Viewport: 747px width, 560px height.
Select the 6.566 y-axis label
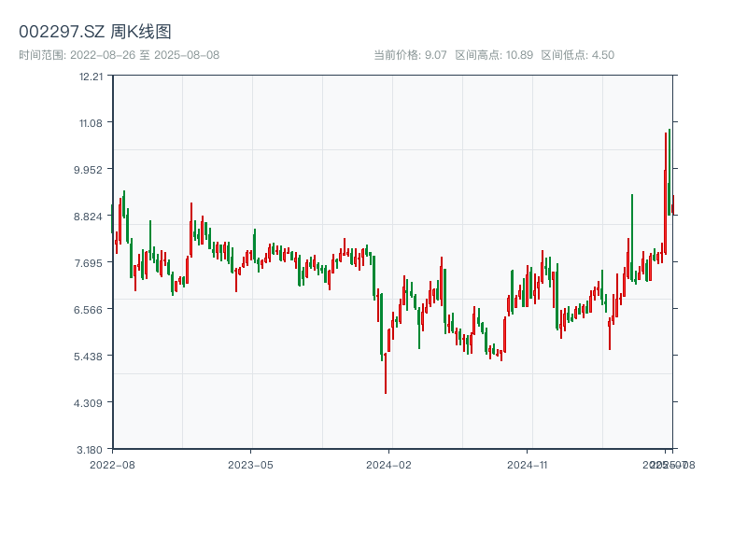click(90, 310)
